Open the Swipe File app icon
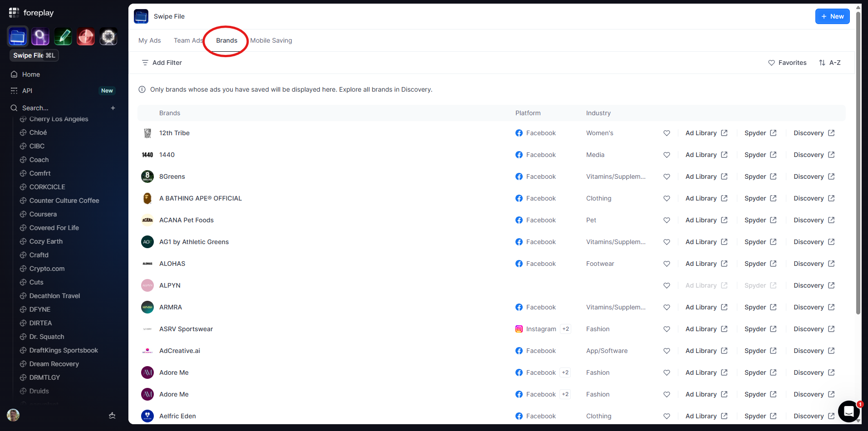Image resolution: width=868 pixels, height=431 pixels. click(x=18, y=37)
